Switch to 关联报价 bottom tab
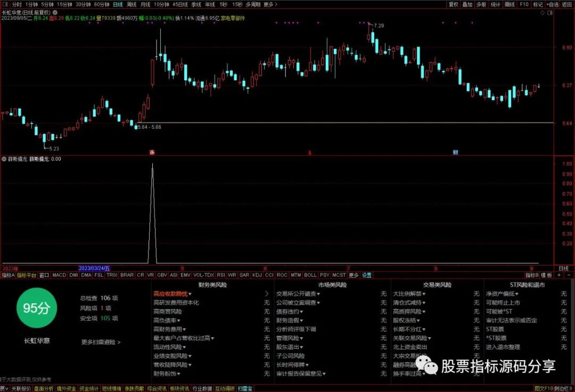 21,388
